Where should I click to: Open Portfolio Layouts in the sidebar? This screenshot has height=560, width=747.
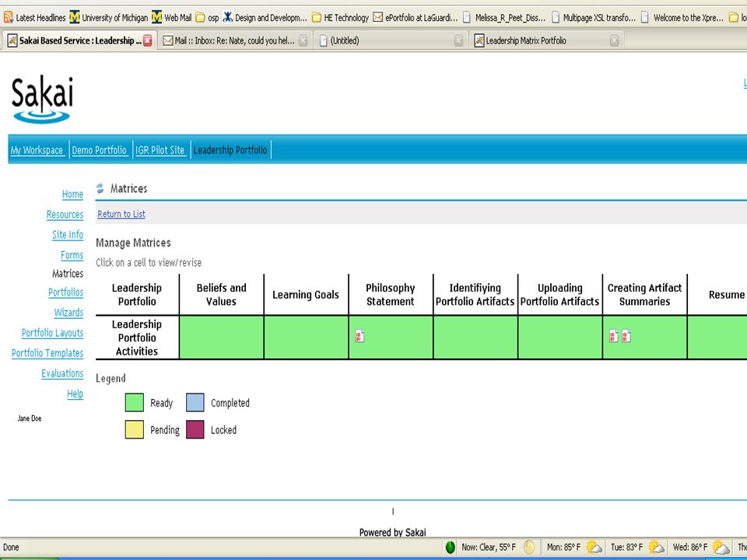[52, 333]
